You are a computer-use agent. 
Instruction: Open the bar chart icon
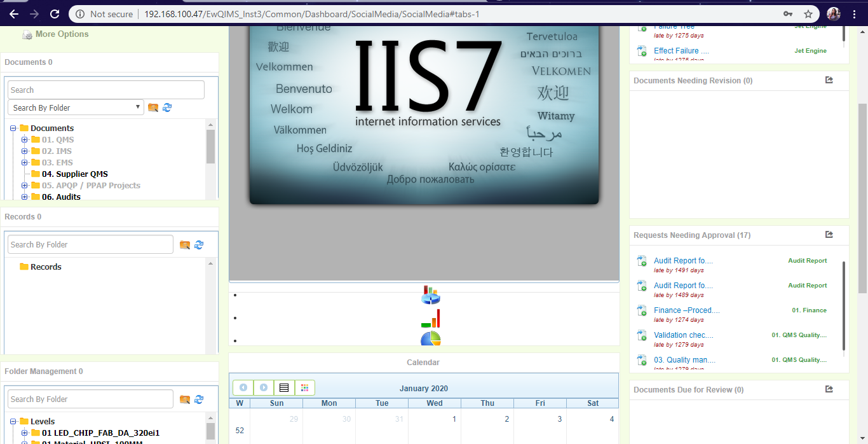(430, 318)
